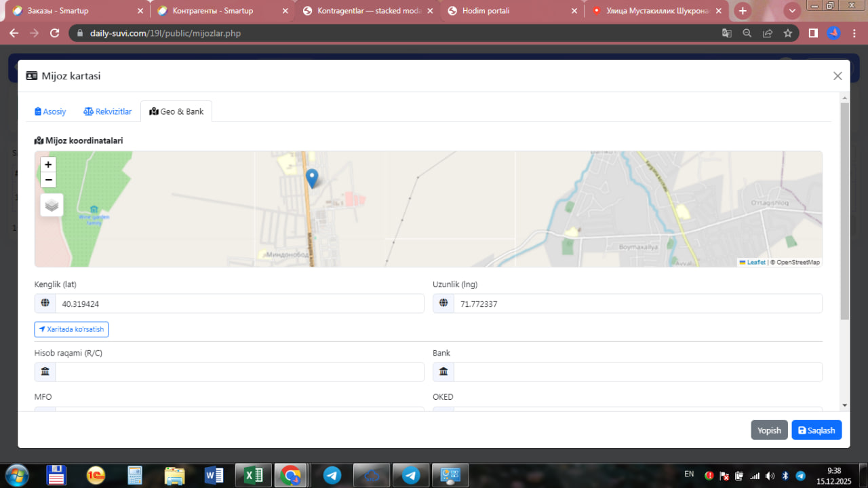This screenshot has width=868, height=488.
Task: Switch to the Asosiy tab
Action: 51,111
